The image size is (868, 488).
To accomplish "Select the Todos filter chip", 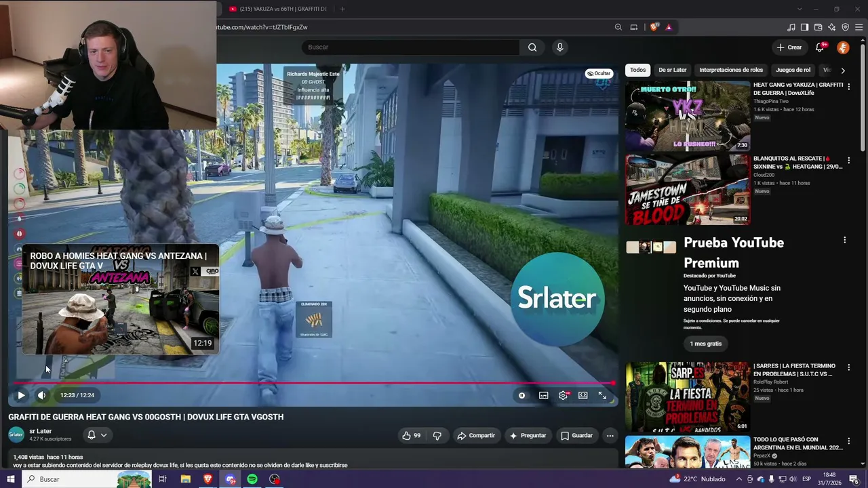I will (x=637, y=70).
